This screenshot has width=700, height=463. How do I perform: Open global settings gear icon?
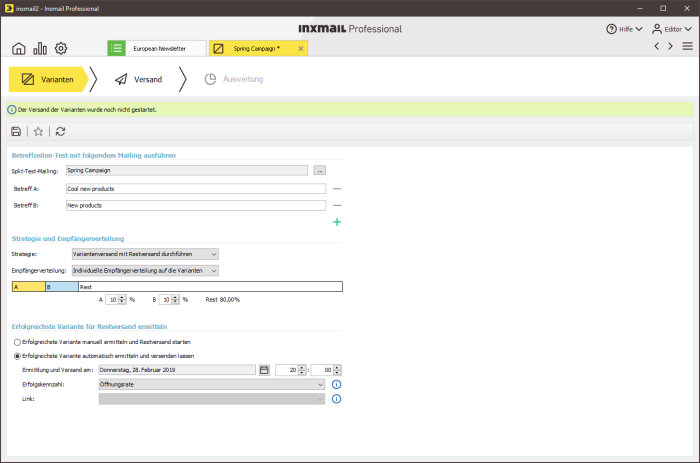click(x=61, y=48)
